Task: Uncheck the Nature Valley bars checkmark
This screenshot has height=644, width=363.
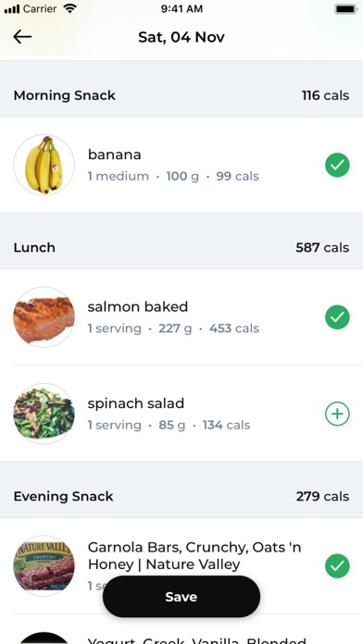Action: (337, 566)
